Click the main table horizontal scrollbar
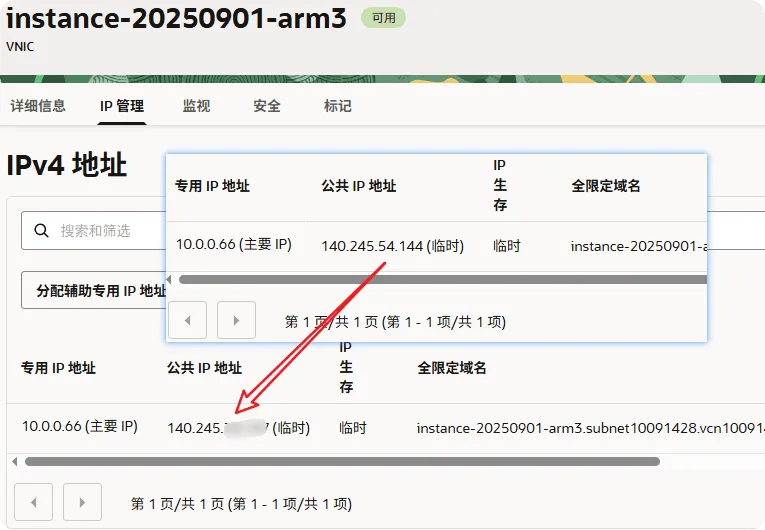Screen dimensions: 765x530 pos(342,461)
